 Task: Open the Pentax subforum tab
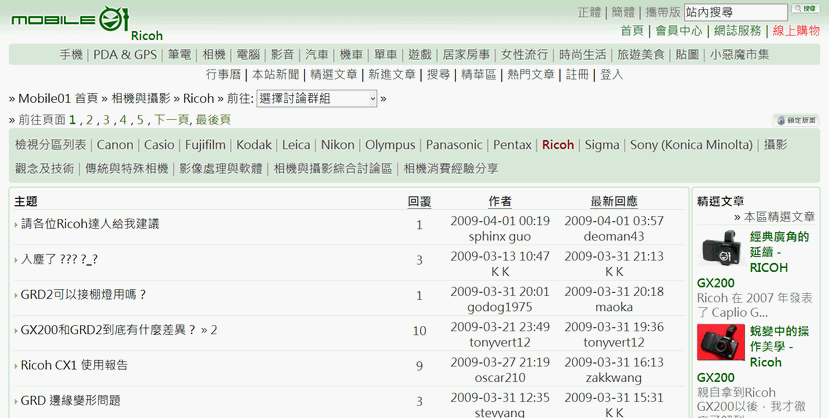click(512, 145)
